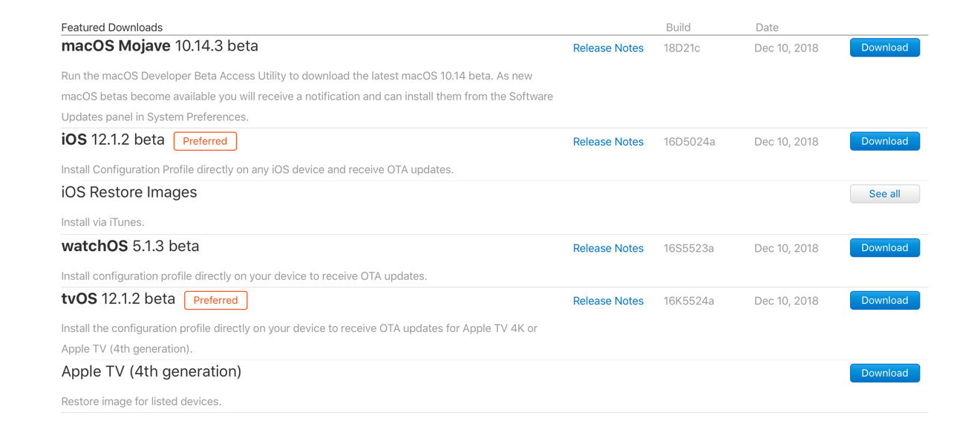Click the Featured Downloads heading
The width and height of the screenshot is (980, 433).
point(111,27)
